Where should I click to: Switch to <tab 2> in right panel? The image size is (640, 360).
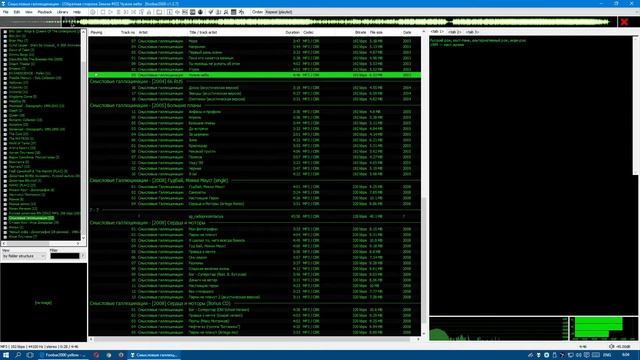coord(454,32)
